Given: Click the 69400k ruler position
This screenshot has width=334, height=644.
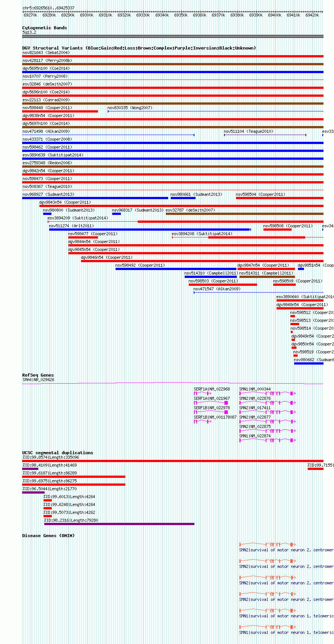Looking at the screenshot, I should pyautogui.click(x=275, y=15).
